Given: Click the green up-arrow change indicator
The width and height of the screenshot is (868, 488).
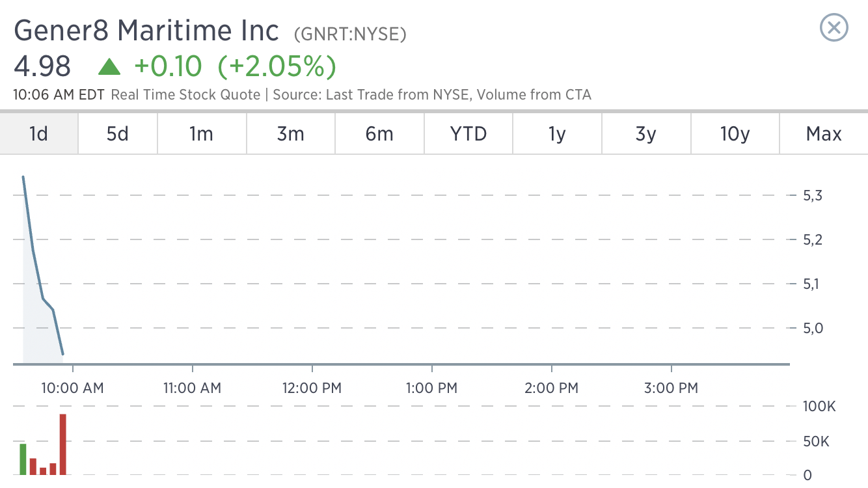Looking at the screenshot, I should point(109,66).
